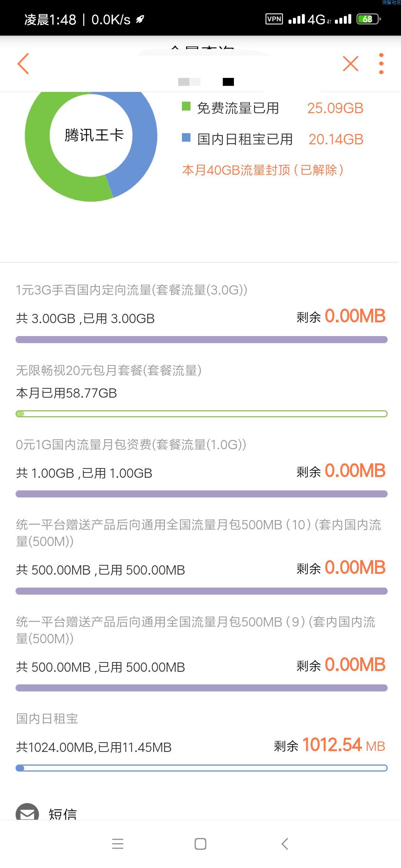
Task: Tap the 本月40GB流量封顶 notice link
Action: (x=263, y=170)
